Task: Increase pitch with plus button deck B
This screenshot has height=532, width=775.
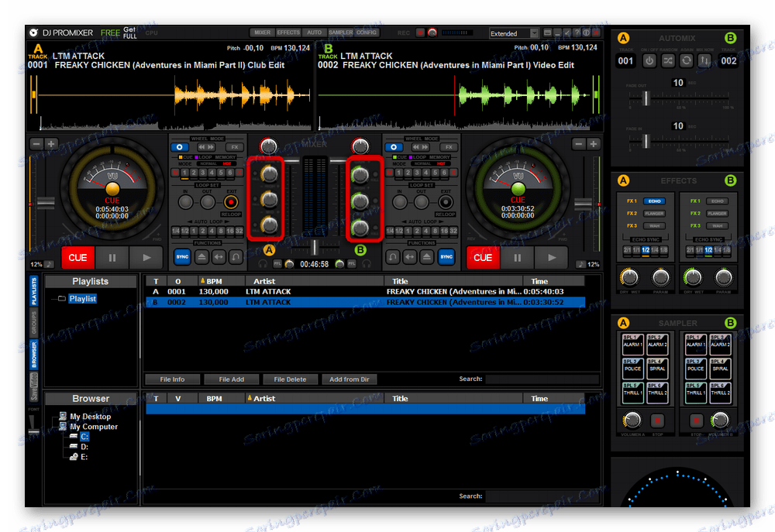Action: (x=593, y=144)
